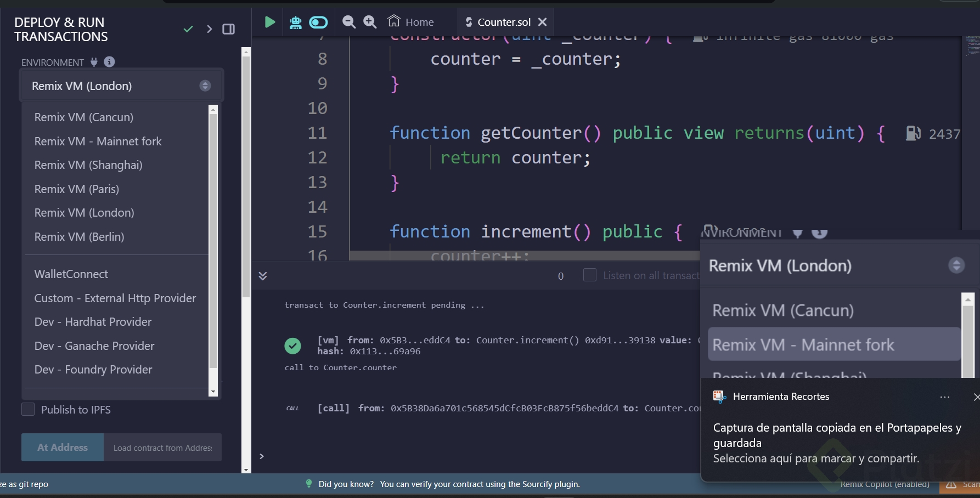The width and height of the screenshot is (980, 498).
Task: Collapse the terminal with the double chevron
Action: click(263, 275)
